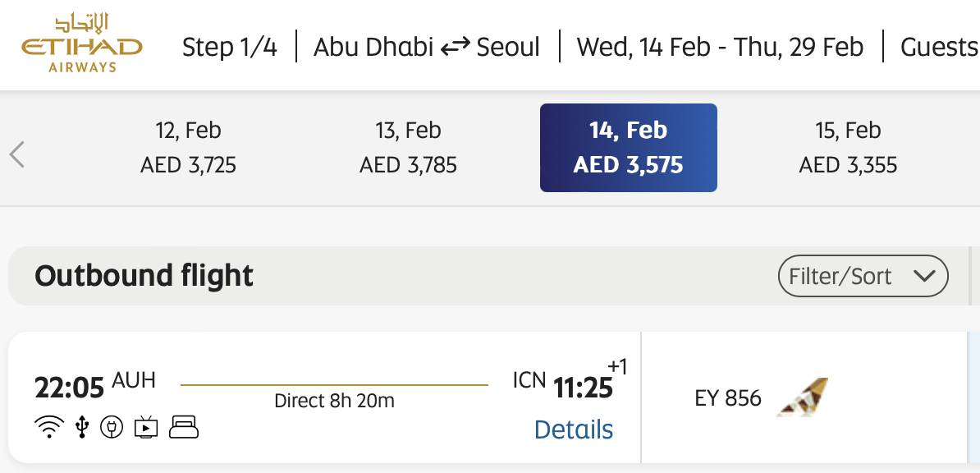The width and height of the screenshot is (980, 473).
Task: Go to previous dates with left chevron
Action: click(17, 154)
